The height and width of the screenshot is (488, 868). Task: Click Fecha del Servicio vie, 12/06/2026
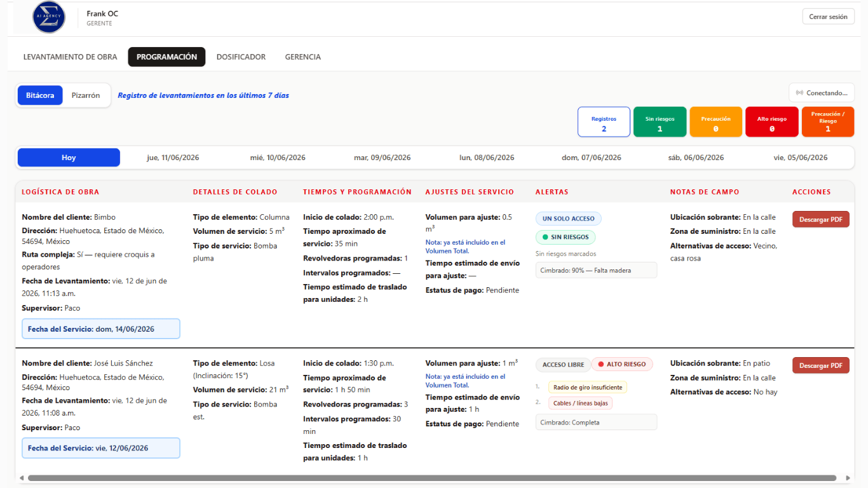(x=101, y=448)
